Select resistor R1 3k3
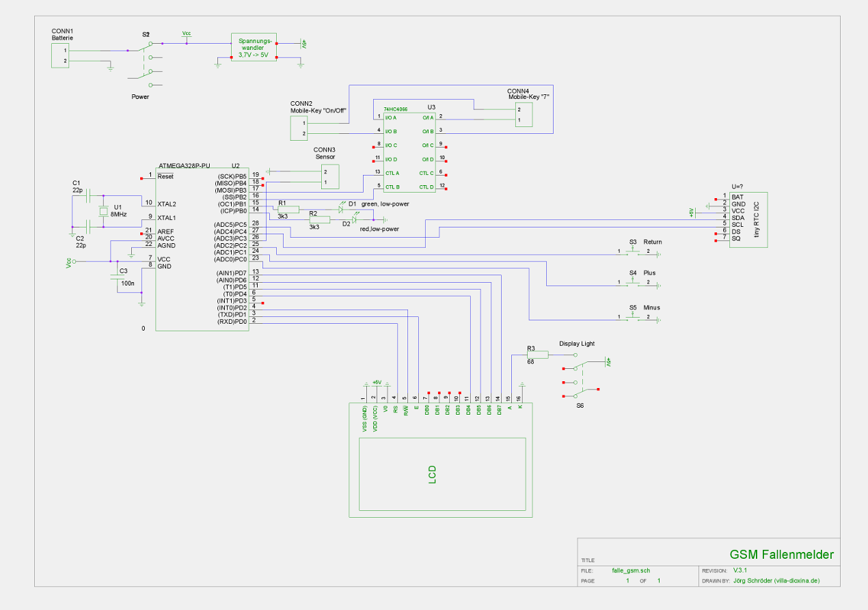The image size is (868, 610). coord(288,209)
